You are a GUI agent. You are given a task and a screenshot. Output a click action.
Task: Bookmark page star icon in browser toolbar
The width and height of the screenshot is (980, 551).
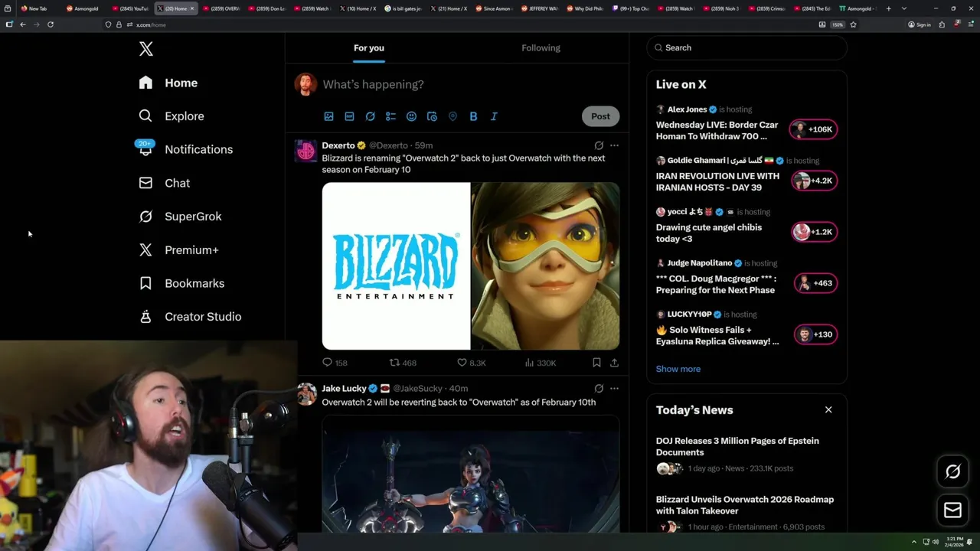853,24
